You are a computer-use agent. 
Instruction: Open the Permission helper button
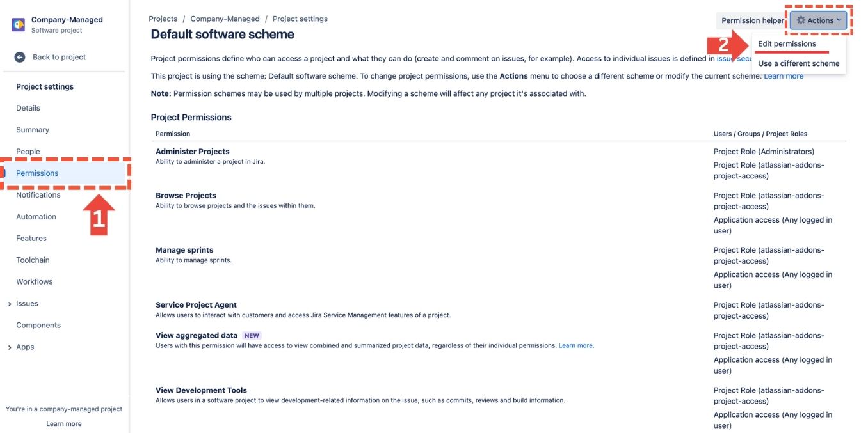752,20
